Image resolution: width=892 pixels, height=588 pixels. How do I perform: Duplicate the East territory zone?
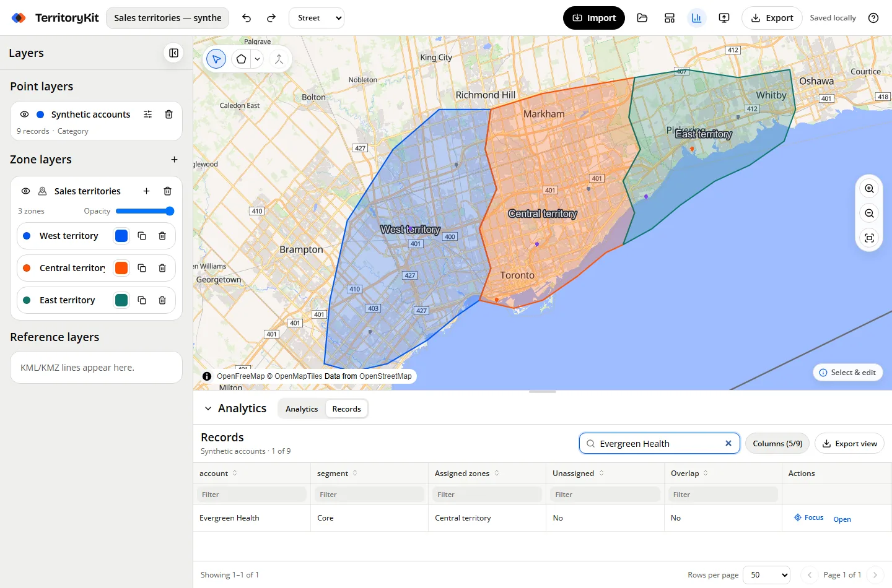[142, 300]
